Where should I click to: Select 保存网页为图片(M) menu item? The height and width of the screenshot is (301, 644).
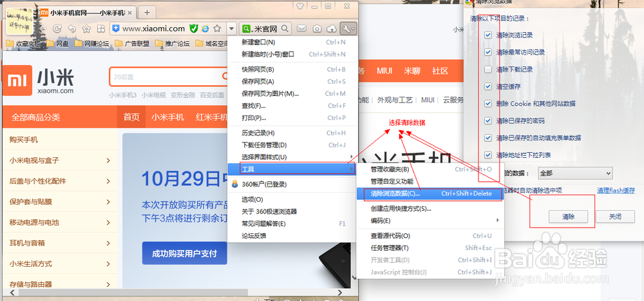[x=292, y=93]
